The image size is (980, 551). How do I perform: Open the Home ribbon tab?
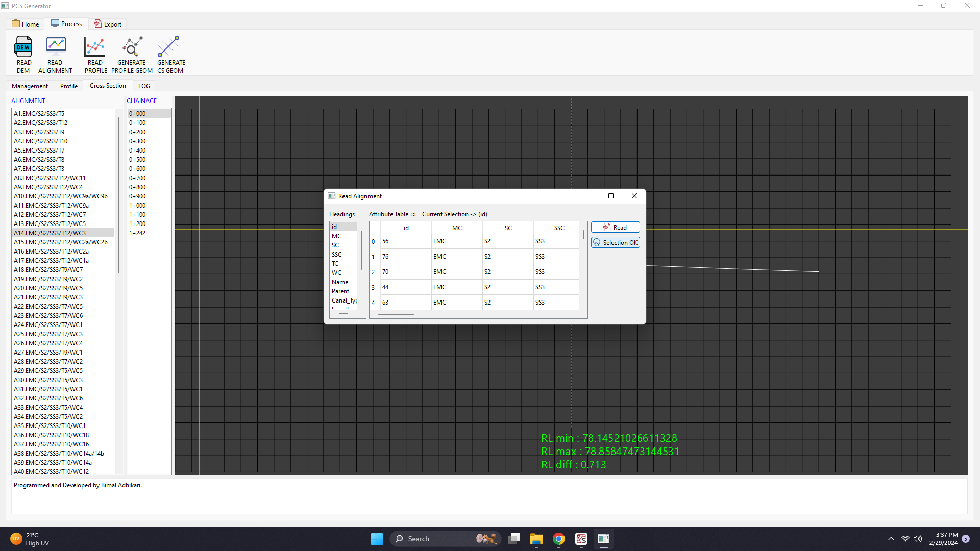[x=26, y=24]
